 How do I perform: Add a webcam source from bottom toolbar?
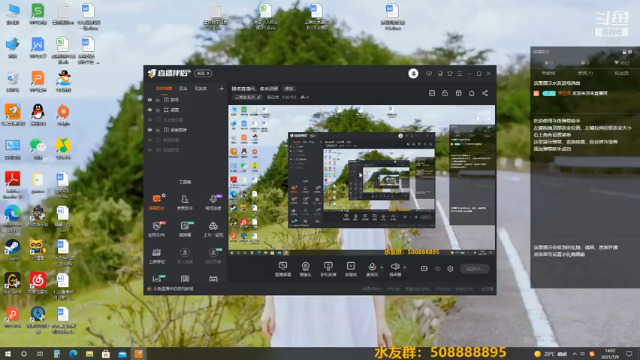pyautogui.click(x=305, y=269)
